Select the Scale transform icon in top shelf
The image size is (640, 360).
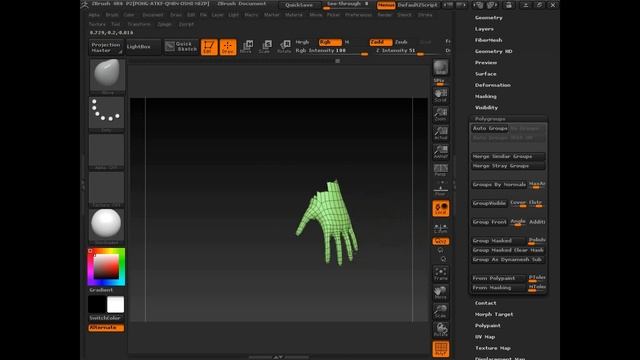[265, 47]
